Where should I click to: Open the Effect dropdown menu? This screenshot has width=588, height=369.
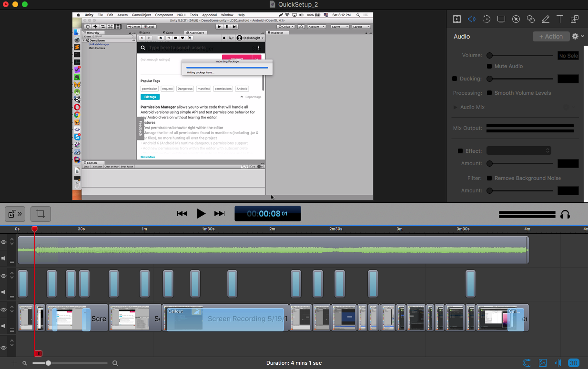(519, 150)
